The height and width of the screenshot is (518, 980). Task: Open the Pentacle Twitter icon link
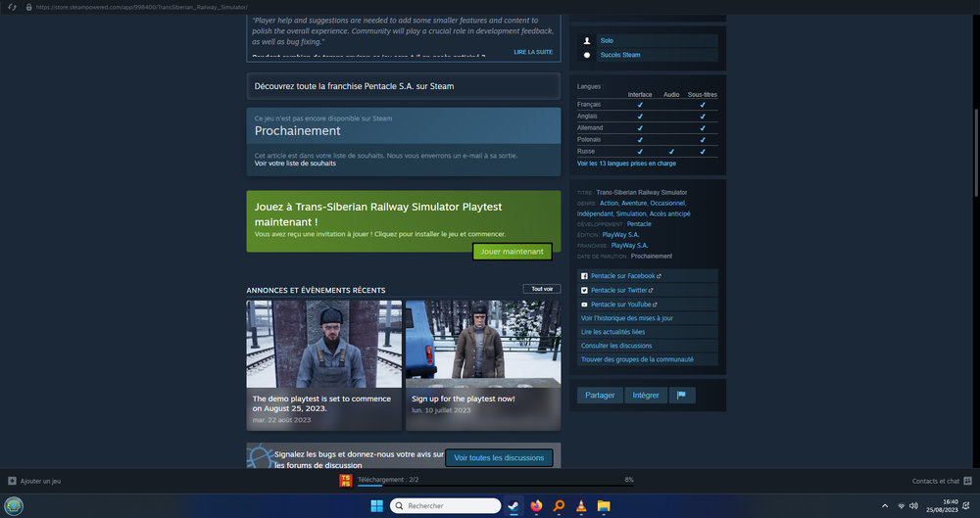coord(584,291)
